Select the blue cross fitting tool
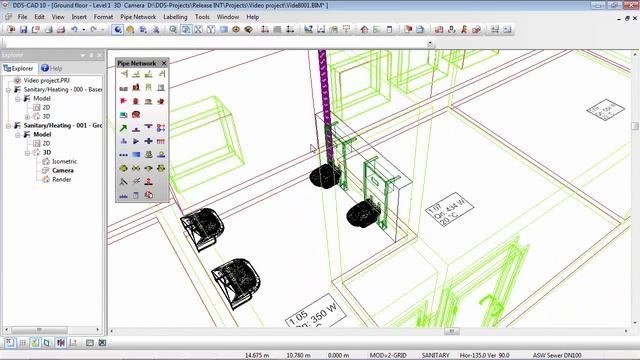 pyautogui.click(x=149, y=141)
